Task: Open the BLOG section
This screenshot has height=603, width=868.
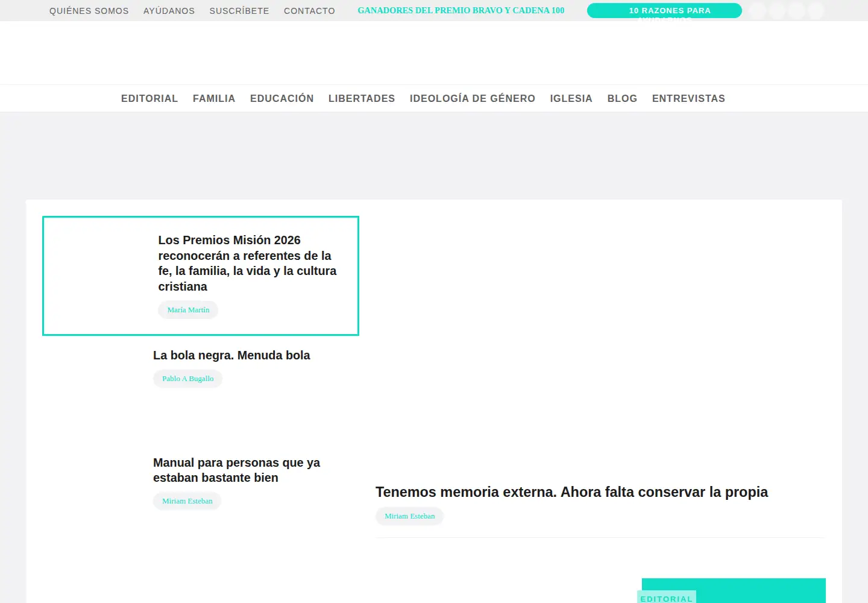Action: (x=622, y=98)
